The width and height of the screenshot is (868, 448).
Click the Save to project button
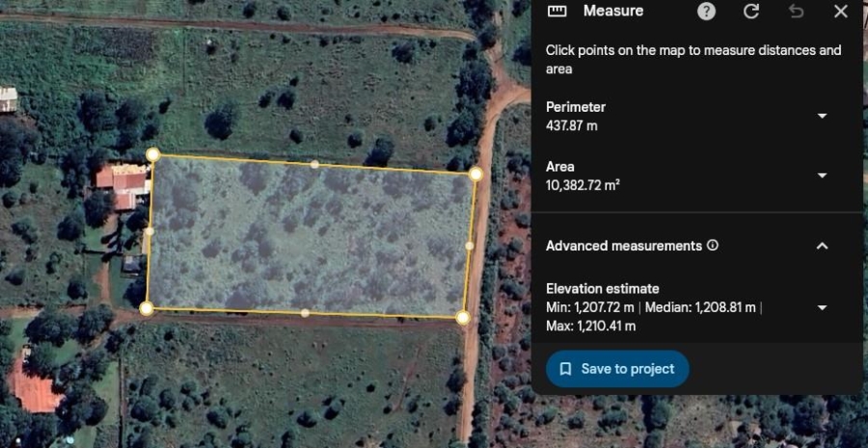tap(617, 369)
